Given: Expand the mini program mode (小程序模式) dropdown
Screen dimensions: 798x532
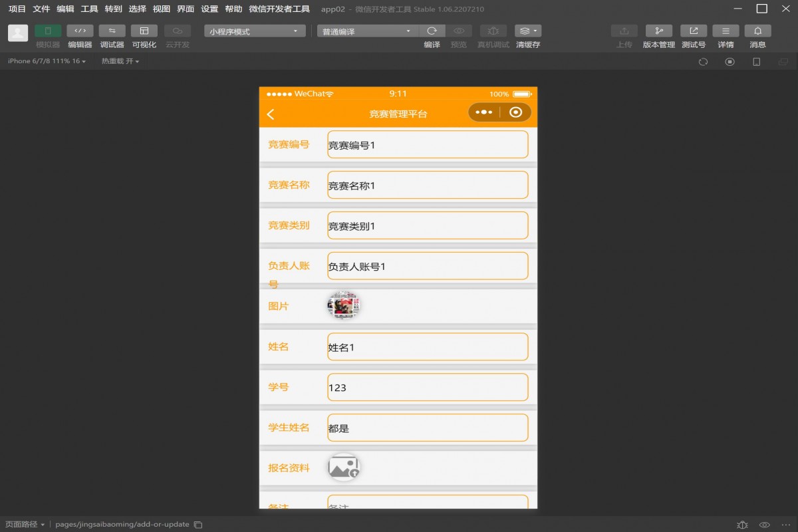Looking at the screenshot, I should point(254,31).
